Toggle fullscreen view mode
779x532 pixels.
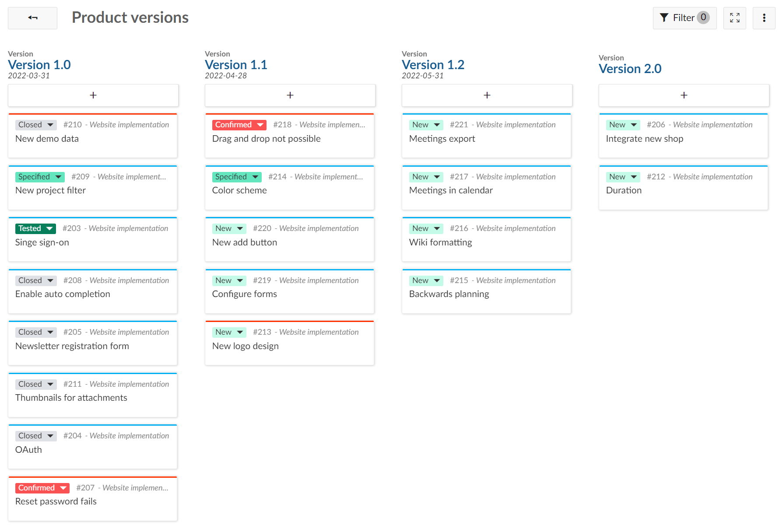pos(734,18)
